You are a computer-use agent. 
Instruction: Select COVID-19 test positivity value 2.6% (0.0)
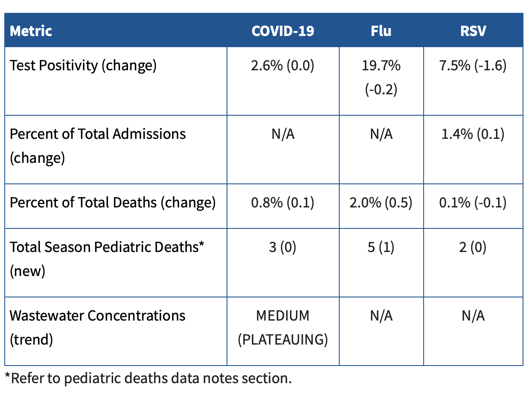tap(283, 66)
